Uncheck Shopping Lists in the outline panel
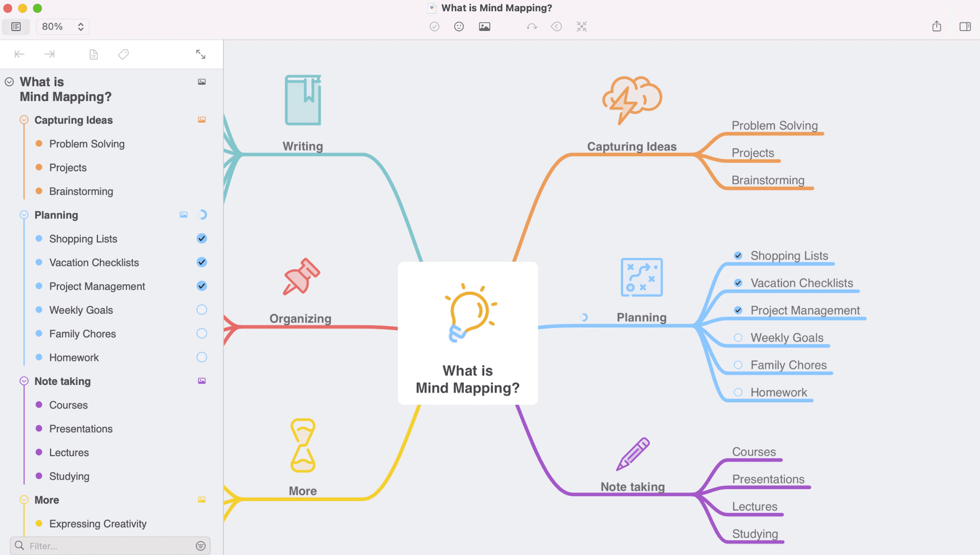The image size is (980, 555). [201, 239]
